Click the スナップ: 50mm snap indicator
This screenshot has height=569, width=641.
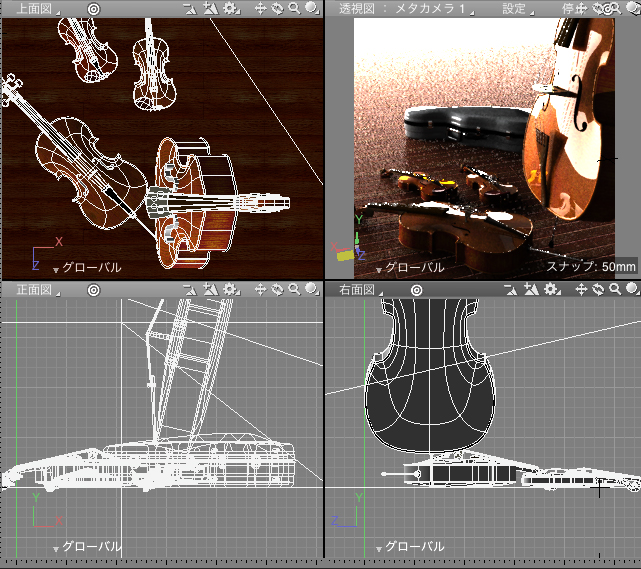591,267
